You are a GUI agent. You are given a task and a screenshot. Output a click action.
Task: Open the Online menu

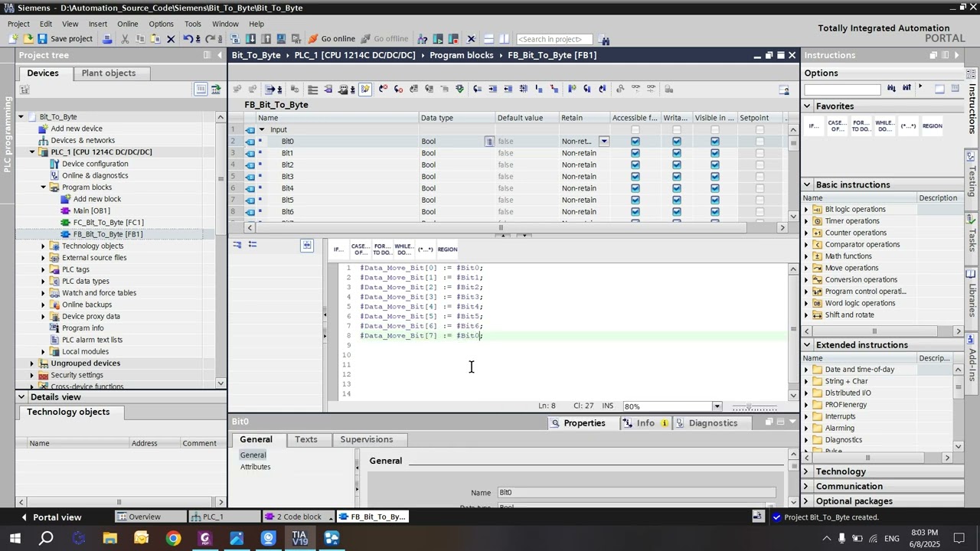click(x=128, y=24)
